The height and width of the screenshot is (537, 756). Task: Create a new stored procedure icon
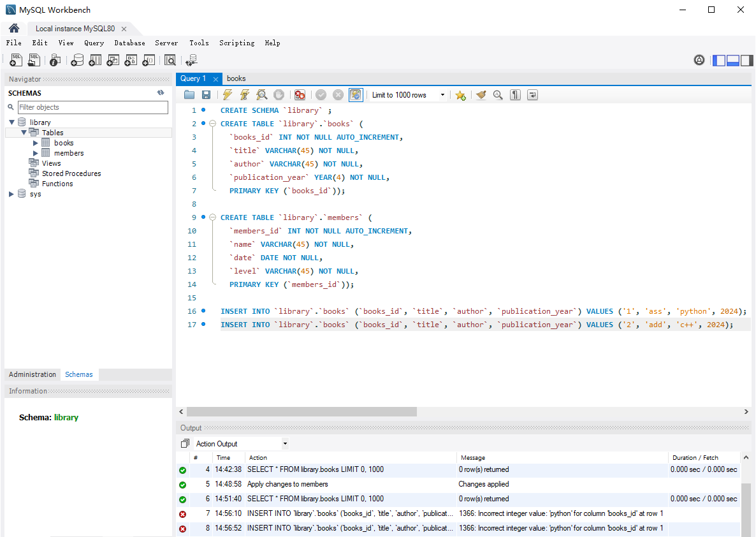coord(131,60)
